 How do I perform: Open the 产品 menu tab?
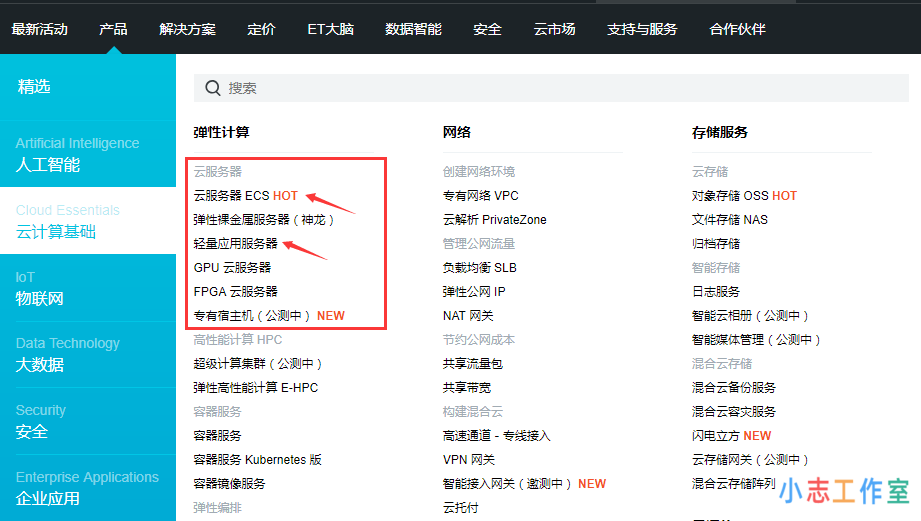pyautogui.click(x=113, y=29)
